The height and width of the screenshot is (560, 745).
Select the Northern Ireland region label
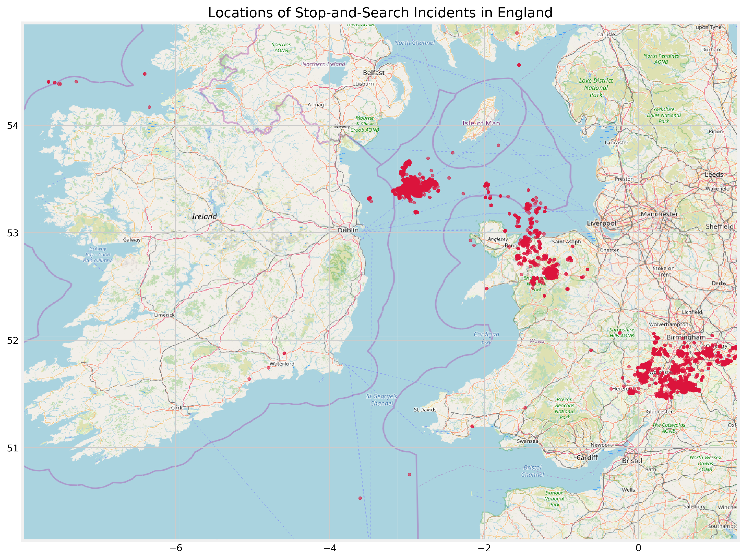324,64
